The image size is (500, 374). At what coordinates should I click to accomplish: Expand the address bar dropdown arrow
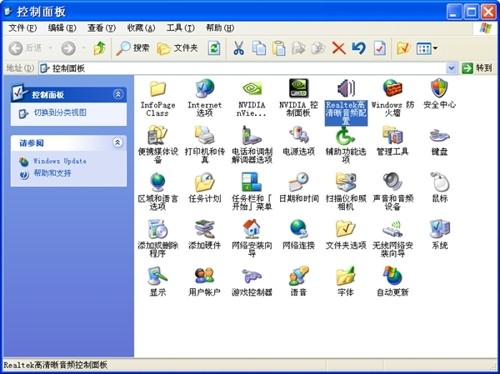coord(451,68)
